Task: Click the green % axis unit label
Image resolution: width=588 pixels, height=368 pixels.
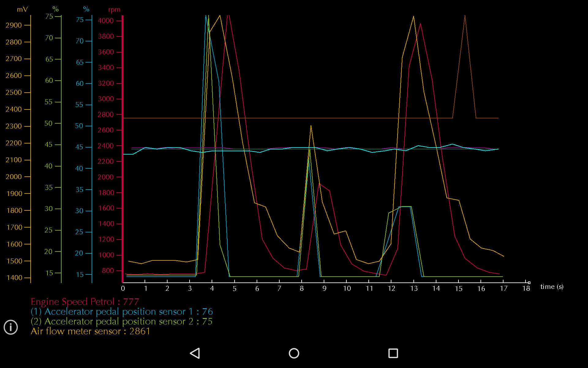Action: 55,9
